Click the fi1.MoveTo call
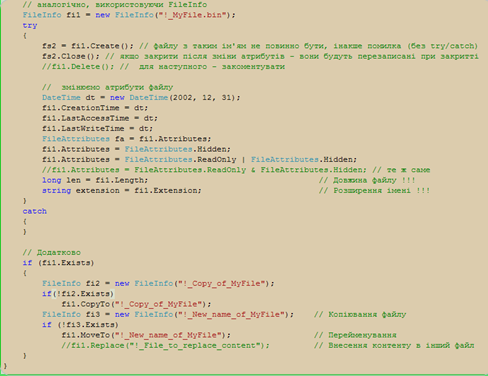The height and width of the screenshot is (376, 488). pos(146,335)
